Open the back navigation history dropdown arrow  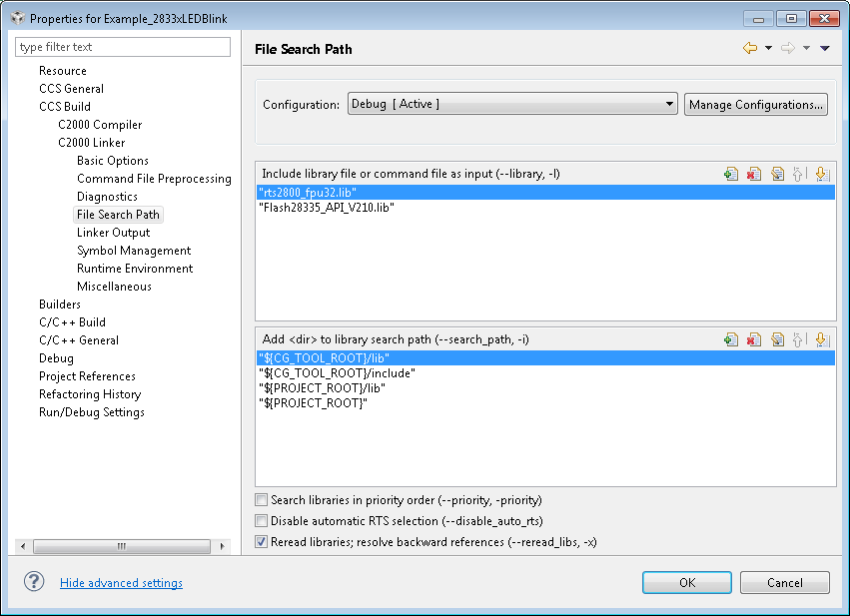coord(768,48)
